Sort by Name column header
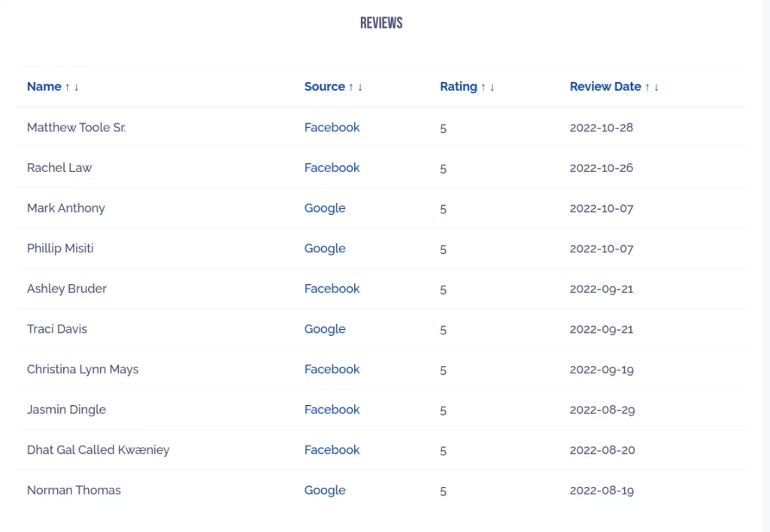 pyautogui.click(x=53, y=86)
